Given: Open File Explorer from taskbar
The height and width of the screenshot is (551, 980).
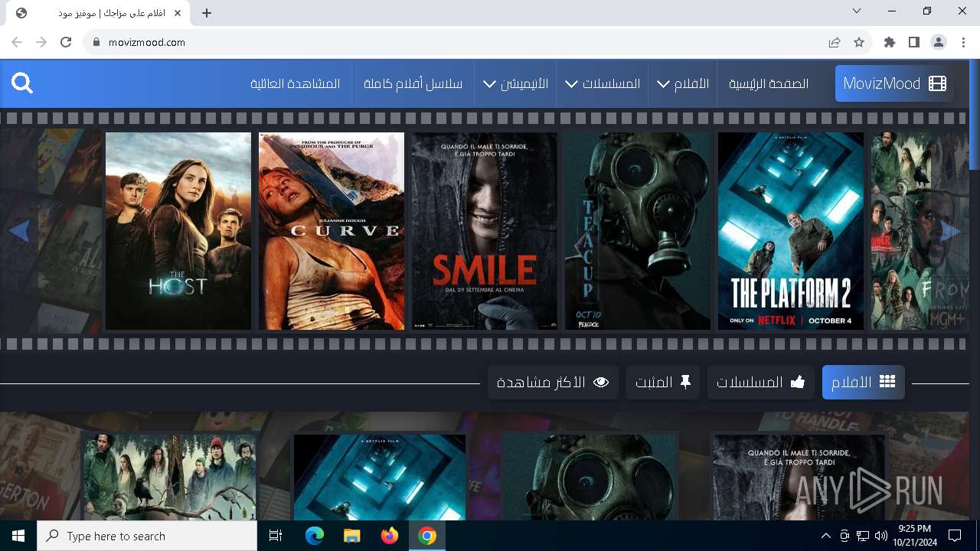Looking at the screenshot, I should point(351,536).
